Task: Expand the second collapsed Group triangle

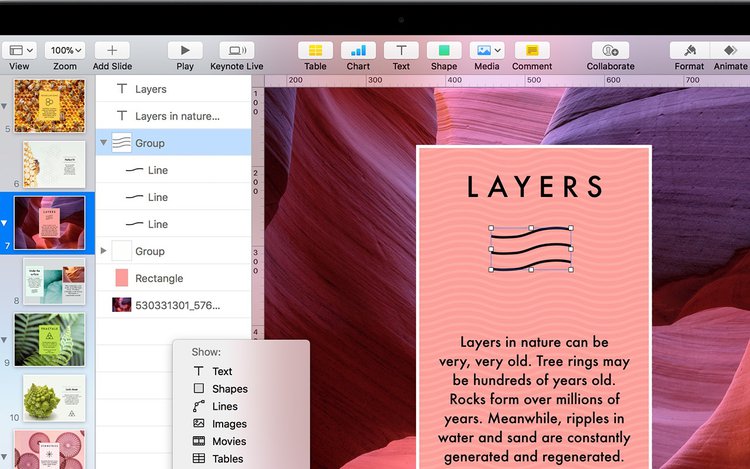Action: click(103, 251)
